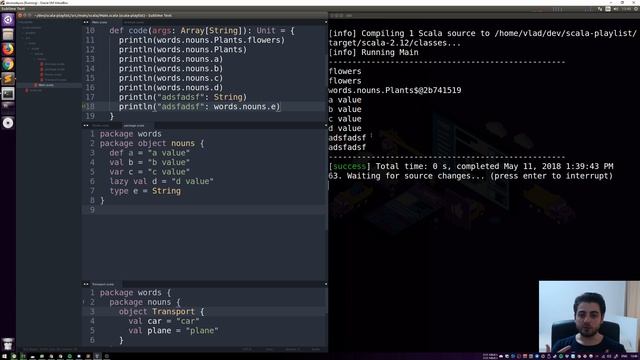Click 'words.nouns.Plants$@2b741519' in the terminal output
640x360 pixels.
coord(395,90)
